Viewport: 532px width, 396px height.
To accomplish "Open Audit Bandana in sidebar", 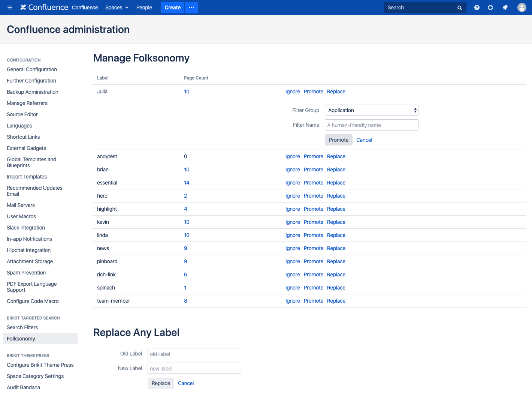I will (23, 387).
